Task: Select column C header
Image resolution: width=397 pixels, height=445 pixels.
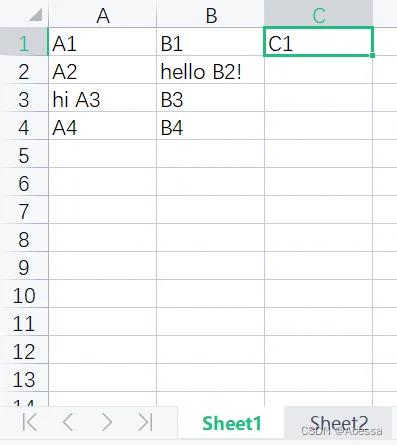Action: pos(319,14)
